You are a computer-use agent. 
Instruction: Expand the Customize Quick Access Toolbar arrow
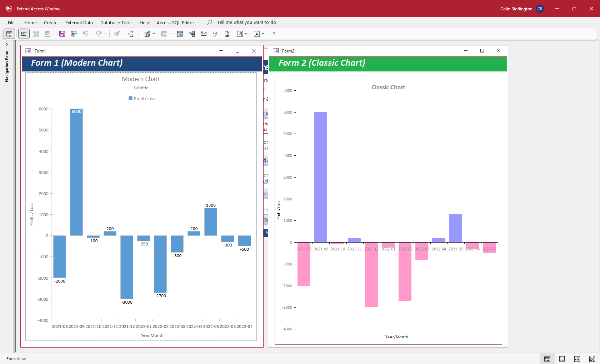click(x=274, y=34)
